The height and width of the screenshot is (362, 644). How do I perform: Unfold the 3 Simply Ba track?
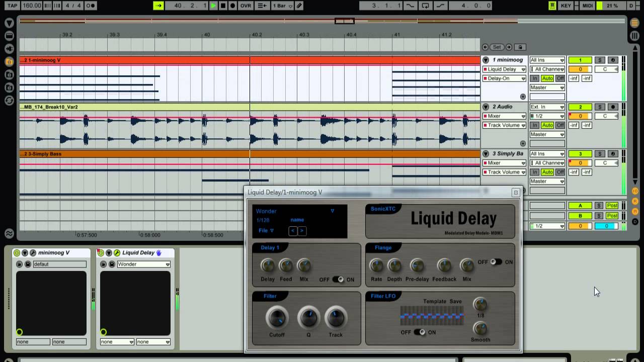pos(486,154)
